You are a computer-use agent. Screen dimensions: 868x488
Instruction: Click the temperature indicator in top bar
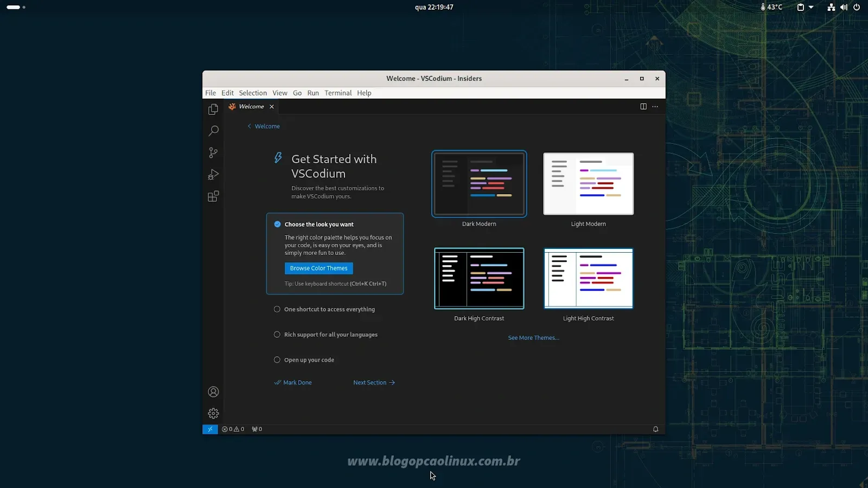[x=771, y=7]
